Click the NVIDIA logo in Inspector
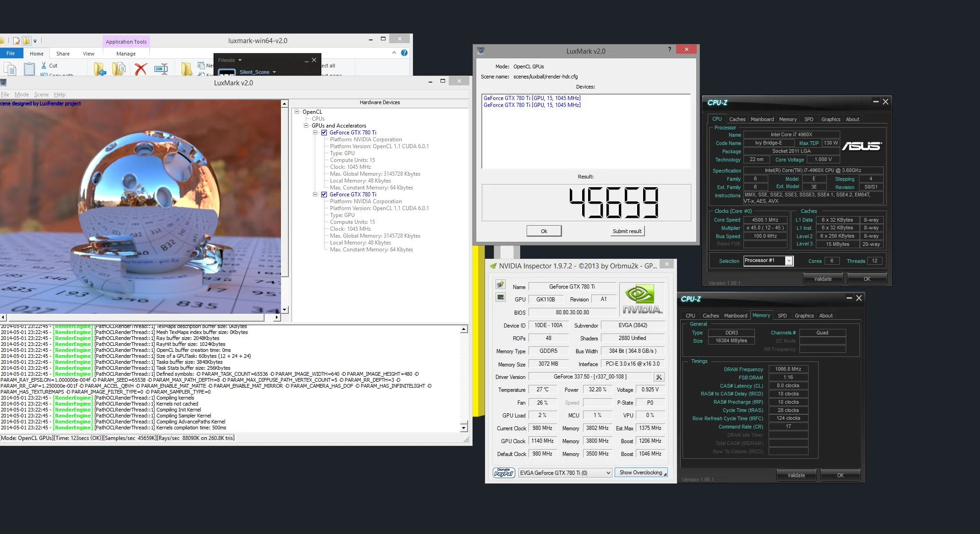This screenshot has height=534, width=980. click(x=642, y=300)
